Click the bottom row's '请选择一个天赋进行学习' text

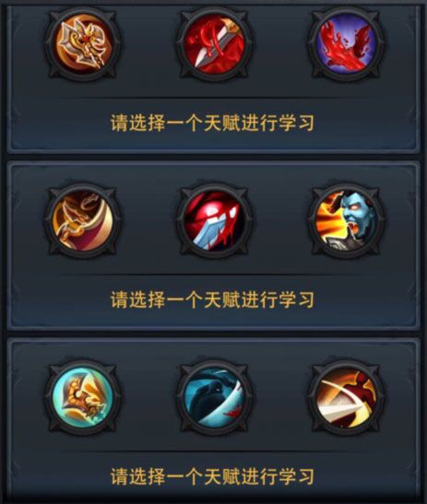tap(212, 476)
